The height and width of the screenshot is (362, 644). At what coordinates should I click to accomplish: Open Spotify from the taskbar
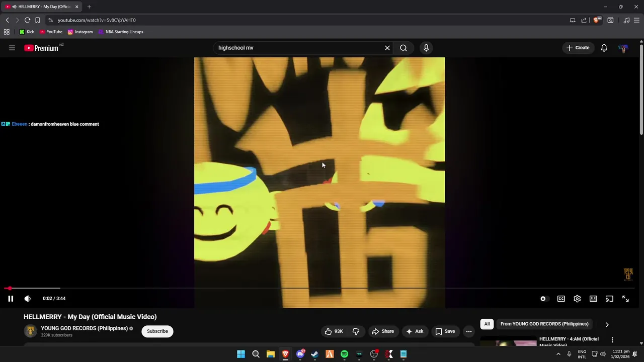[344, 354]
